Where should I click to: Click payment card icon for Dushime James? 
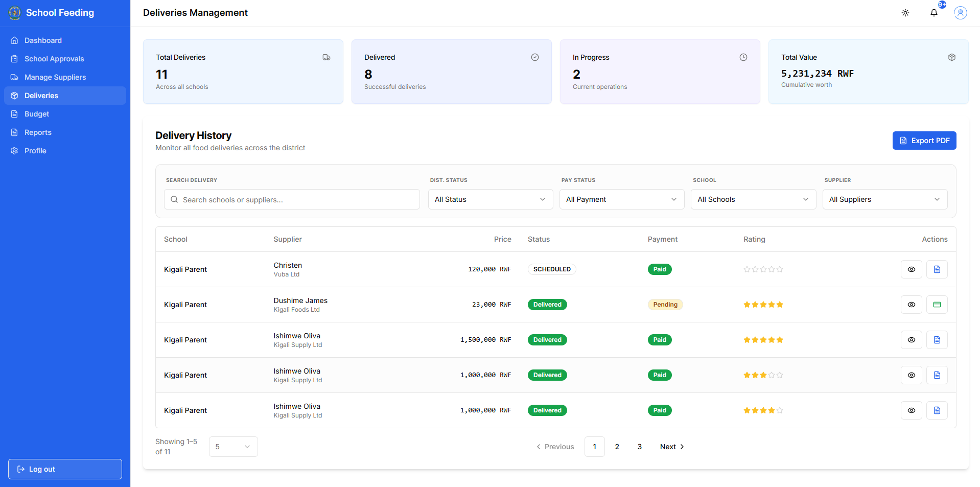(937, 305)
